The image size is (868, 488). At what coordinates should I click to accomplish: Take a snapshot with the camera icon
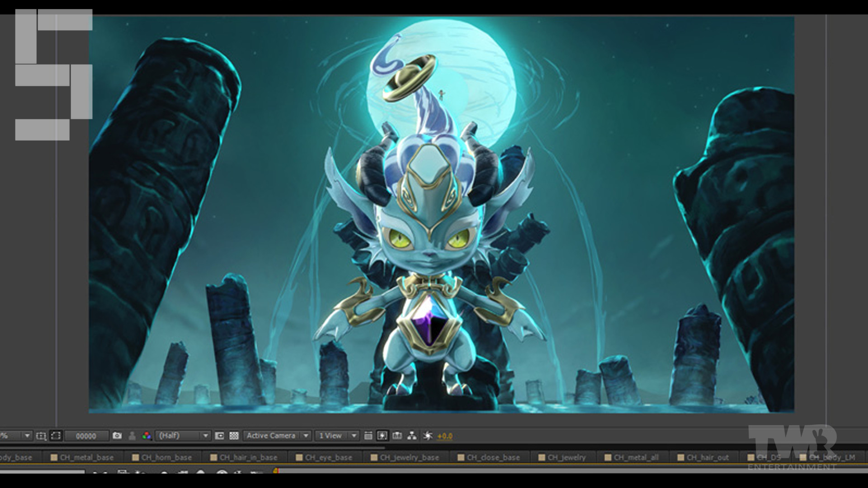118,436
